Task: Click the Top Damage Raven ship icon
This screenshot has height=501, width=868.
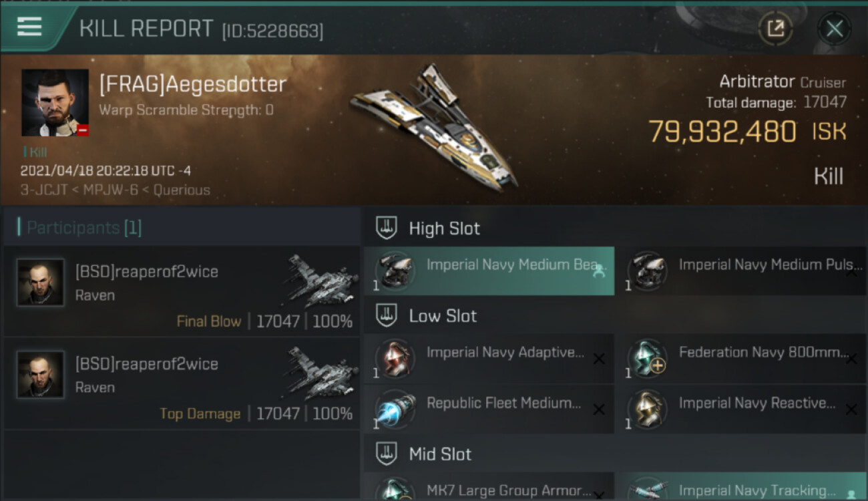Action: (x=323, y=371)
